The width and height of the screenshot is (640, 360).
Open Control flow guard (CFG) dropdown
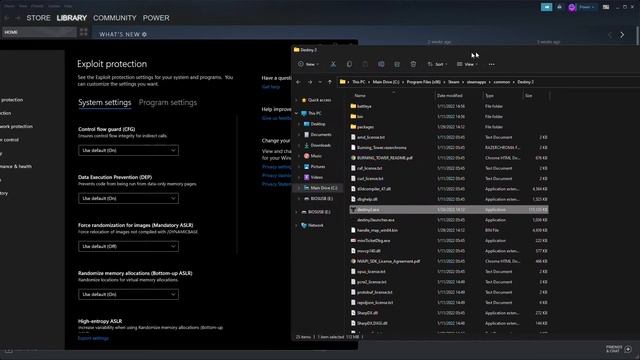pyautogui.click(x=128, y=150)
